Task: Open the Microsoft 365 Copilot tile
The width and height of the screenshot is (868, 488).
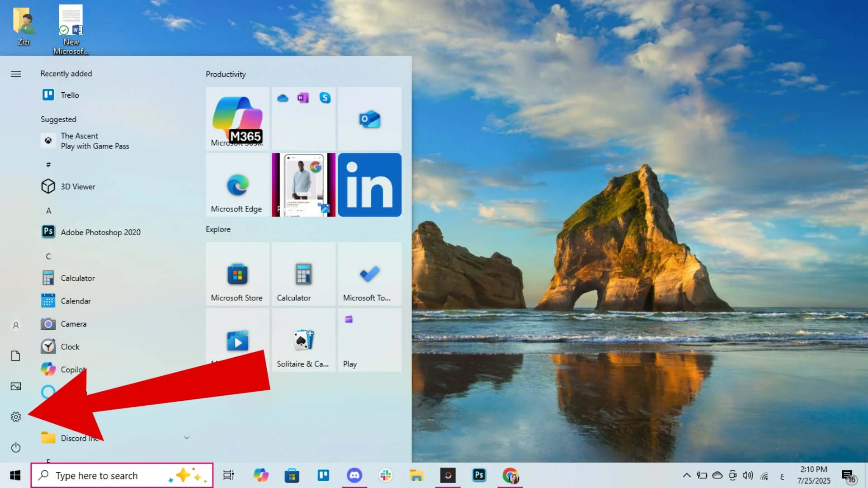Action: pos(237,118)
